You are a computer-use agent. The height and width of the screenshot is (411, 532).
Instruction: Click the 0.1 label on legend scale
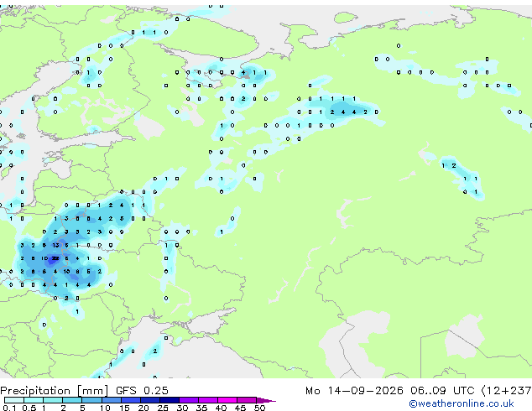(9, 408)
